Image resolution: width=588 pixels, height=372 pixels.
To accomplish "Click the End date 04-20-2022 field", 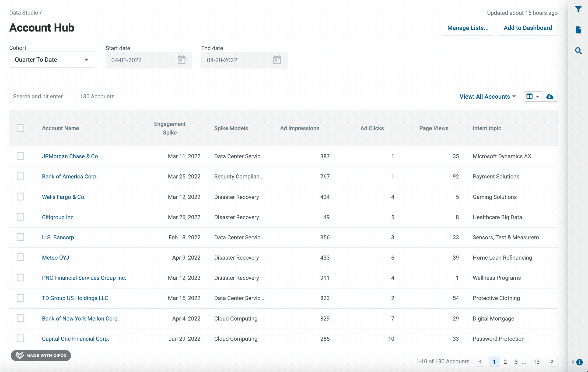I will click(x=244, y=60).
